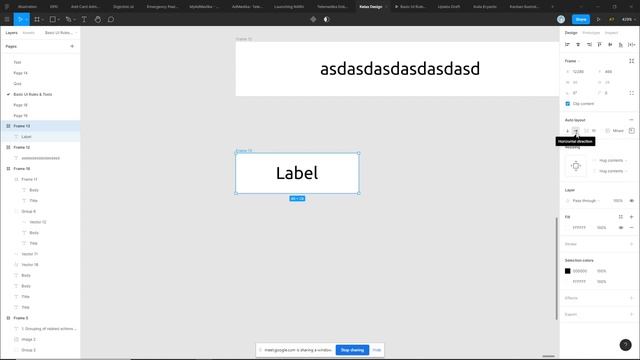Switch to the Design tab
Image resolution: width=640 pixels, height=360 pixels.
pos(571,33)
